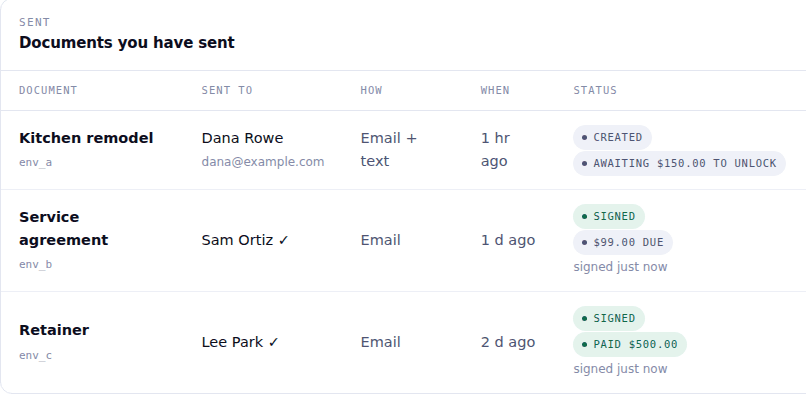
Task: Sort by the WHEN column header
Action: [x=495, y=90]
